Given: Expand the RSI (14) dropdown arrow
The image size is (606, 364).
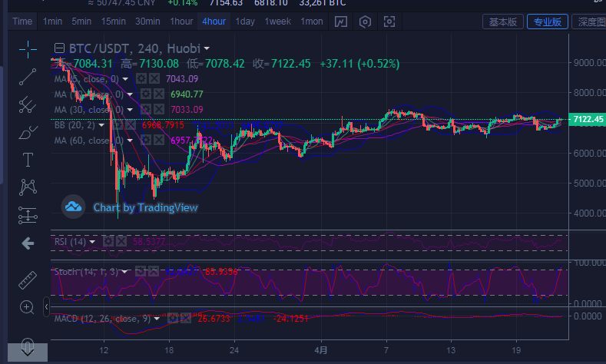Looking at the screenshot, I should point(92,242).
